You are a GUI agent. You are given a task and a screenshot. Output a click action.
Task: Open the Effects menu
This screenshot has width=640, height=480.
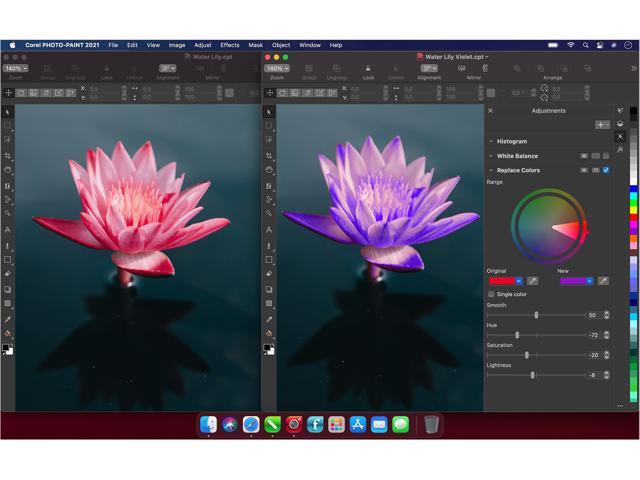coord(230,45)
